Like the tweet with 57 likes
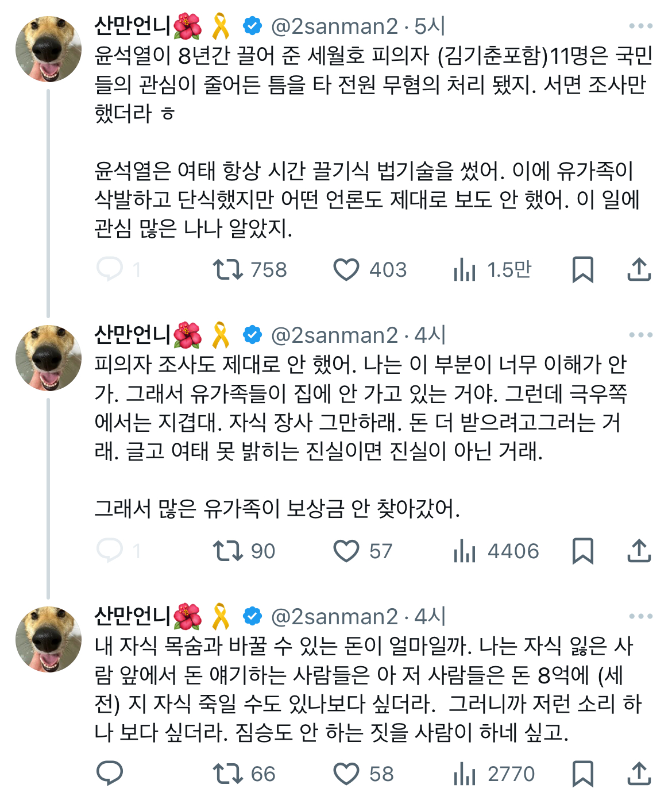672x804 pixels. pyautogui.click(x=346, y=551)
